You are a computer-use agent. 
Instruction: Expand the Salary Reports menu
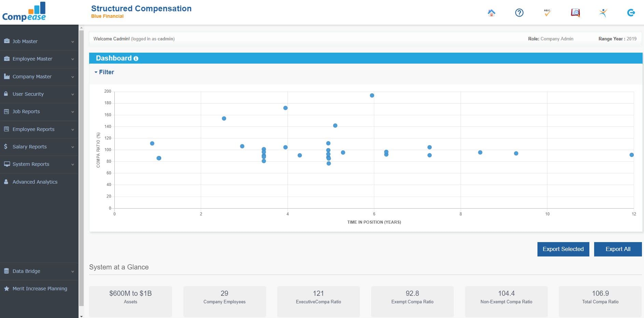tap(39, 147)
